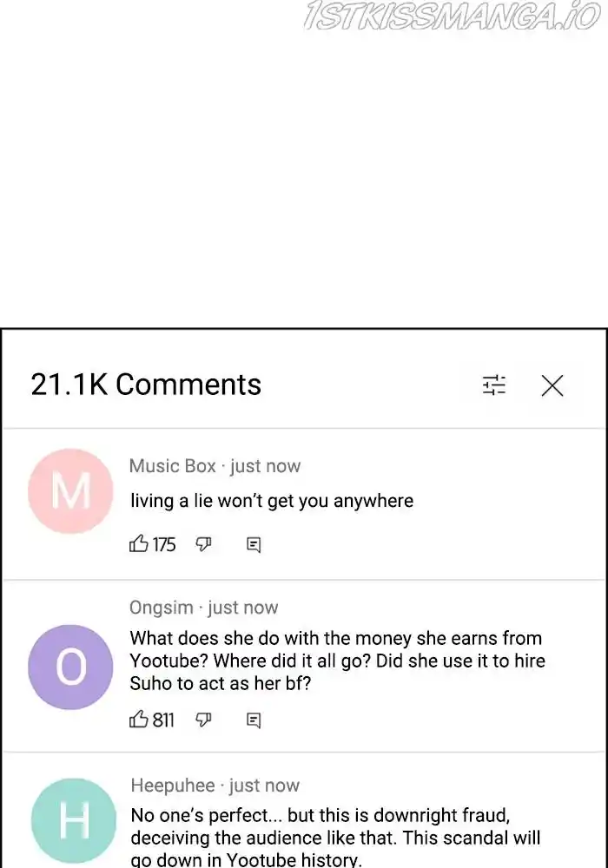608x868 pixels.
Task: Select Ongsim's comment text about Suho
Action: coord(337,661)
